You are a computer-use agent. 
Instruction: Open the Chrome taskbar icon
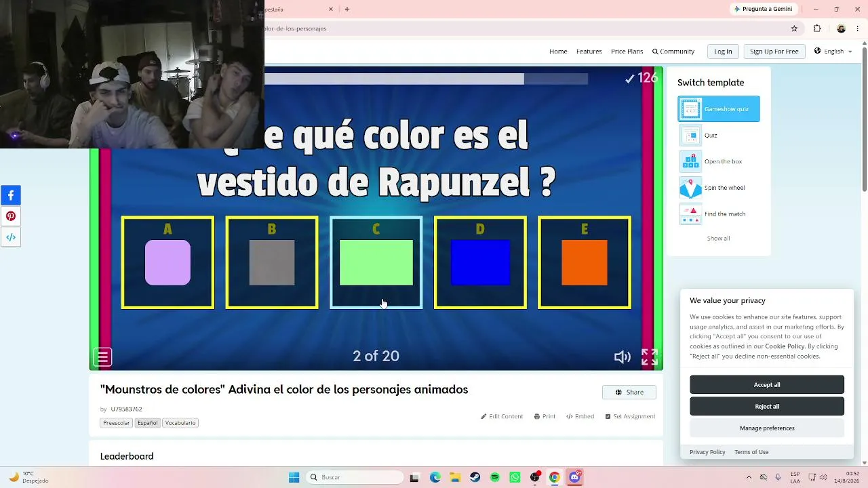tap(555, 477)
